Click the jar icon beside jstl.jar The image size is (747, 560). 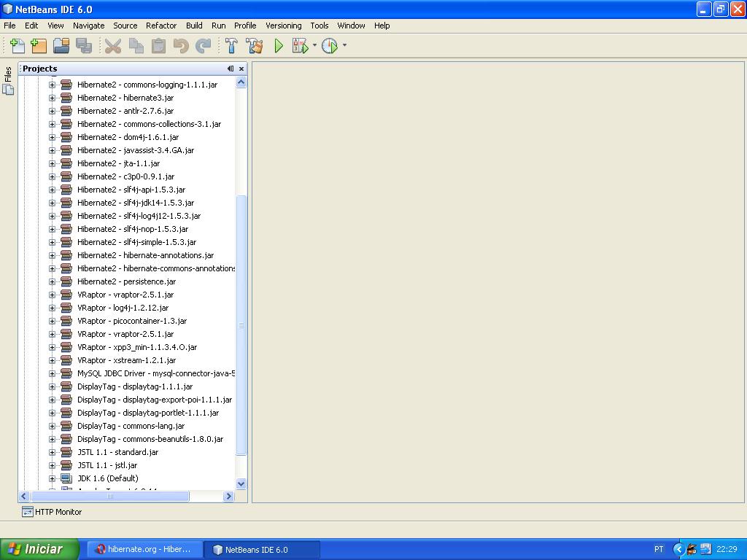[x=66, y=465]
